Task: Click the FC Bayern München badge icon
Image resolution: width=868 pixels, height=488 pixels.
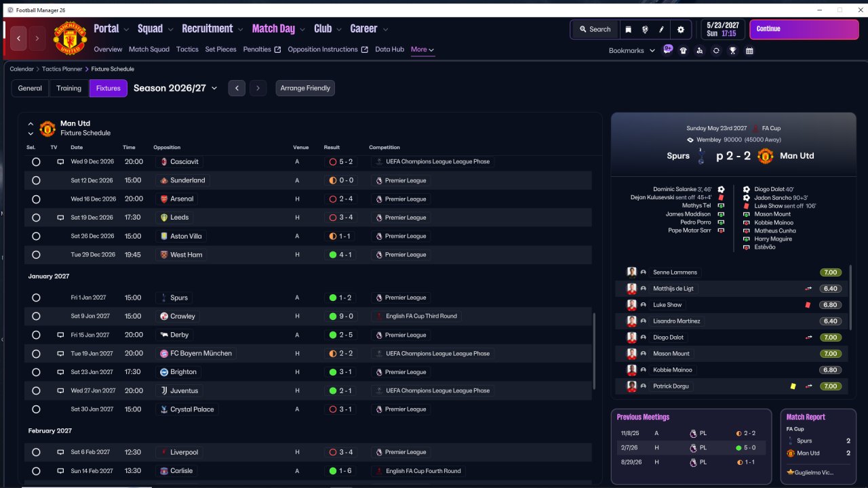Action: pyautogui.click(x=163, y=354)
